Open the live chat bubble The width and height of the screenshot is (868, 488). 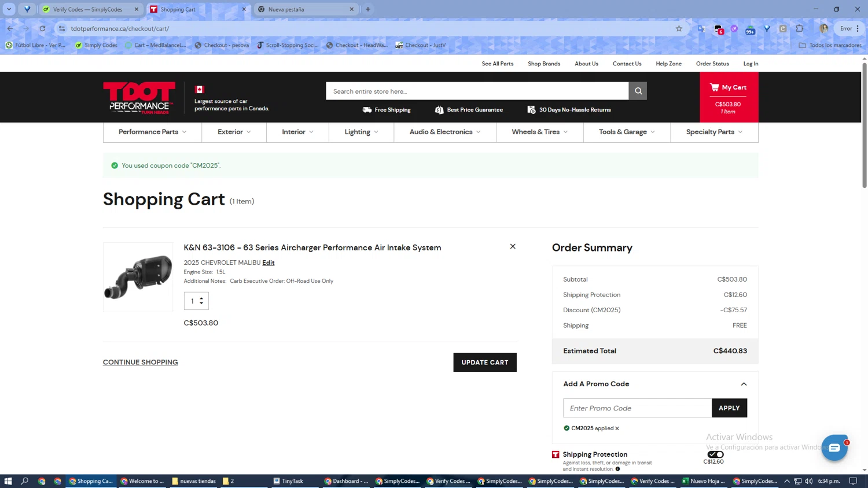834,448
